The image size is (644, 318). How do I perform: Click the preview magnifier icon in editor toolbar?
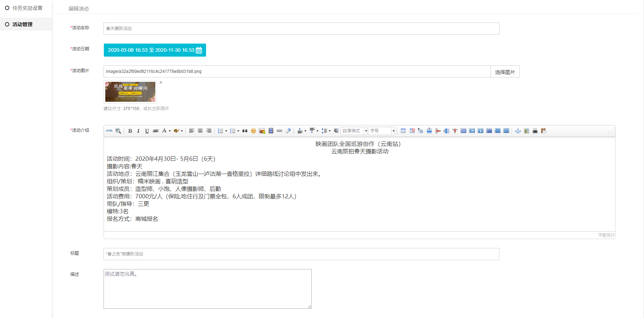pyautogui.click(x=118, y=131)
